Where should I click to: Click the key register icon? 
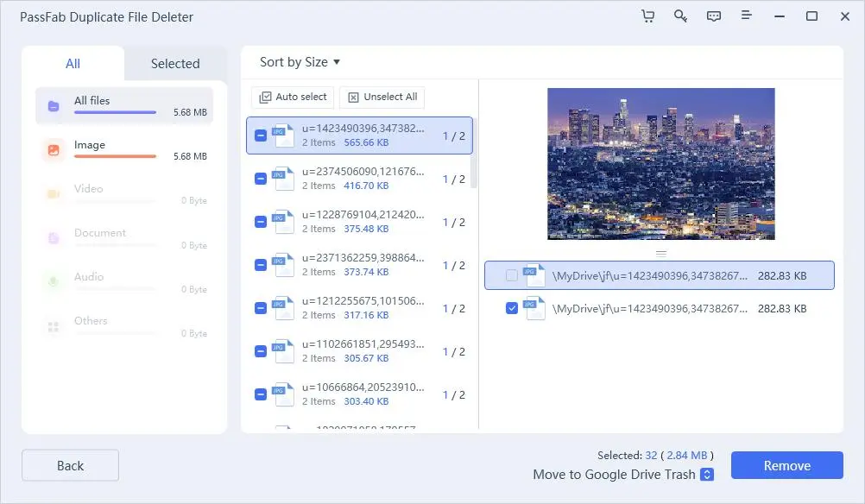[681, 16]
